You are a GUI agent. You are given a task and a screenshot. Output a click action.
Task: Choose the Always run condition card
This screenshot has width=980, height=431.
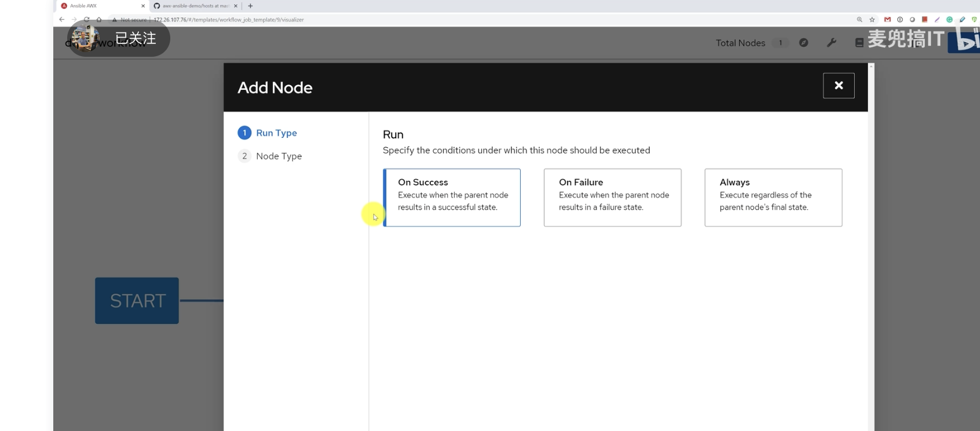773,198
